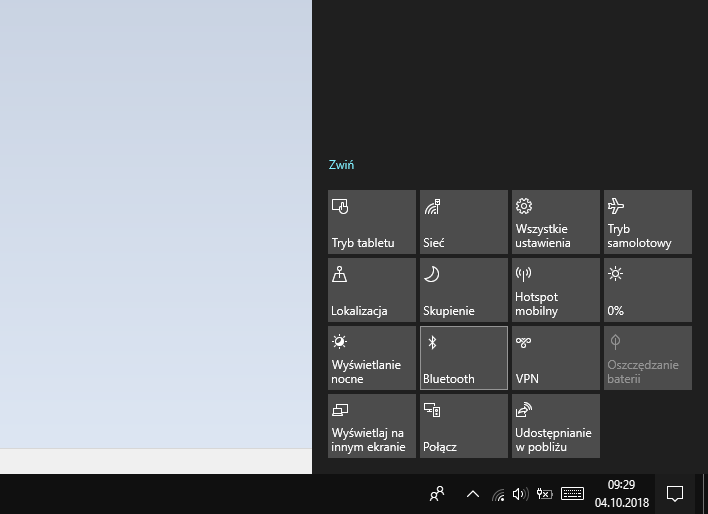Open the VPN tile
Screen dimensions: 708x514
pyautogui.click(x=555, y=358)
